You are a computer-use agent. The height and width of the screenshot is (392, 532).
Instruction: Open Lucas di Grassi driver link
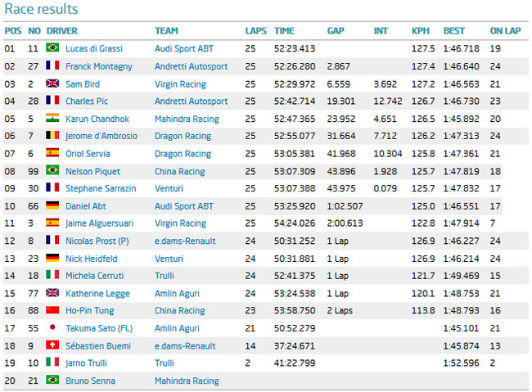point(94,48)
